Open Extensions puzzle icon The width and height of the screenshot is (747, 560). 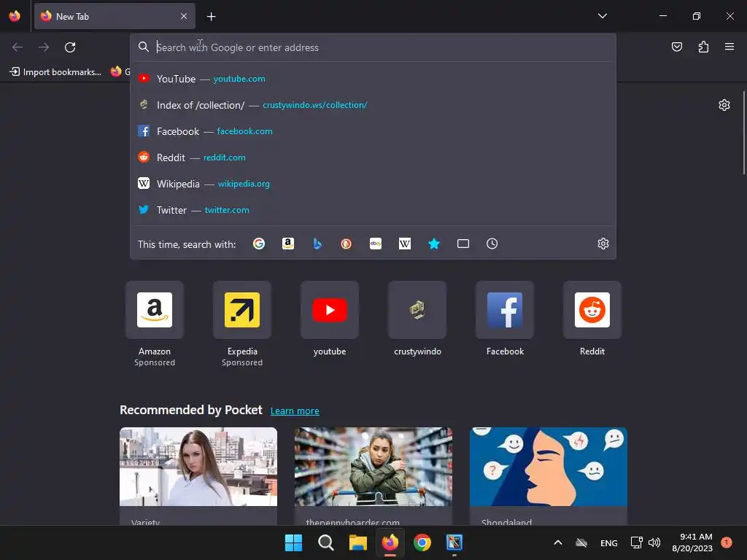[x=703, y=47]
